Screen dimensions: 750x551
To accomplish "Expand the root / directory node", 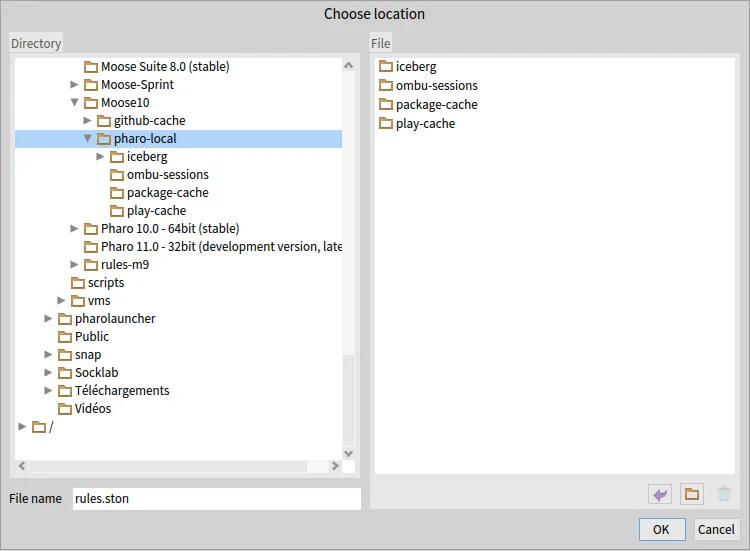I will (x=23, y=427).
